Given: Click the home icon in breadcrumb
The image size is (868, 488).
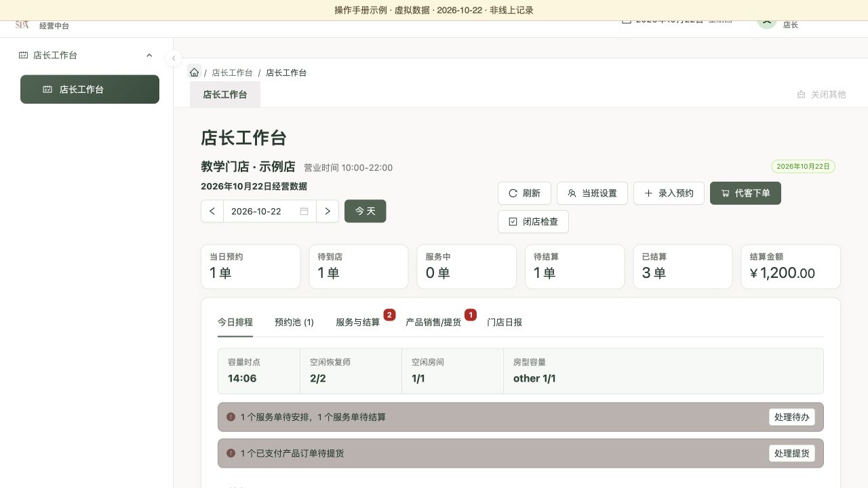Looking at the screenshot, I should click(x=195, y=73).
